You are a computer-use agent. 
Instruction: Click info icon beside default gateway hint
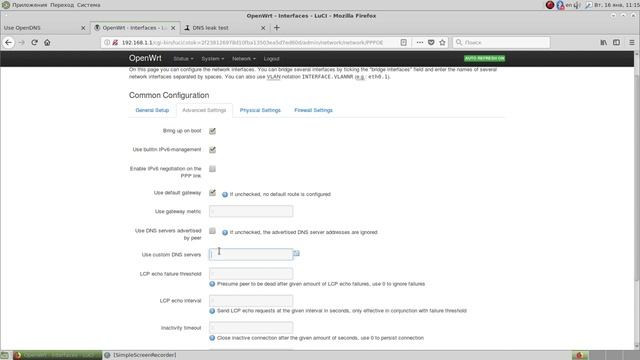click(x=225, y=194)
